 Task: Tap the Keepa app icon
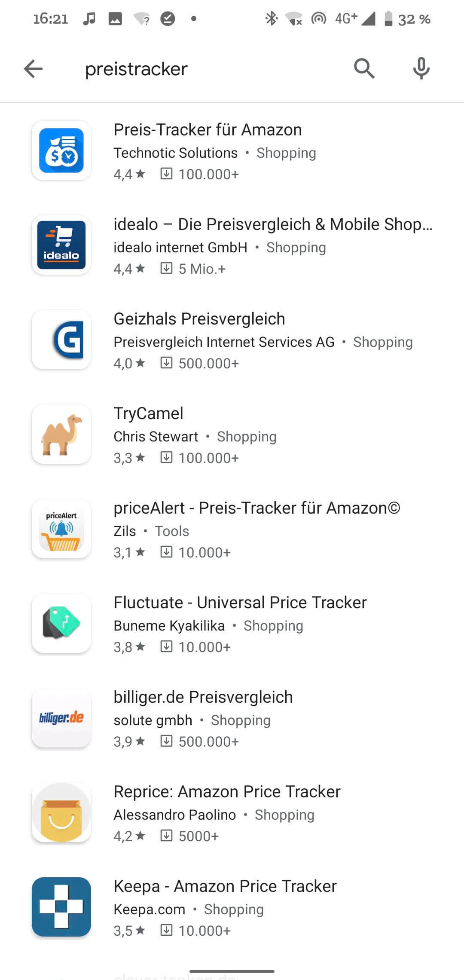[61, 907]
